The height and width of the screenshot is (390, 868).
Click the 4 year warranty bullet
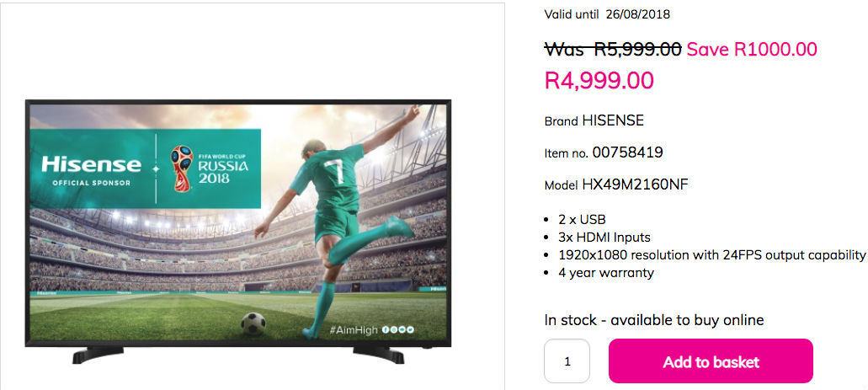606,273
